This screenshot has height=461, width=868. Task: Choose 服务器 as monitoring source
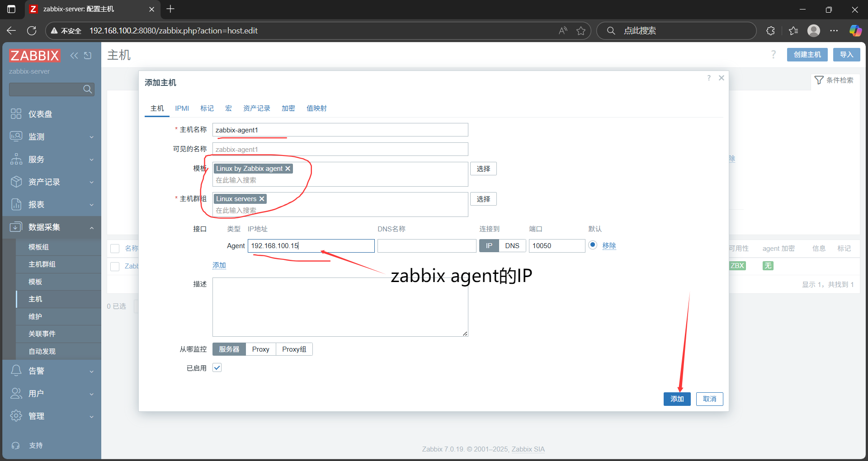point(229,349)
